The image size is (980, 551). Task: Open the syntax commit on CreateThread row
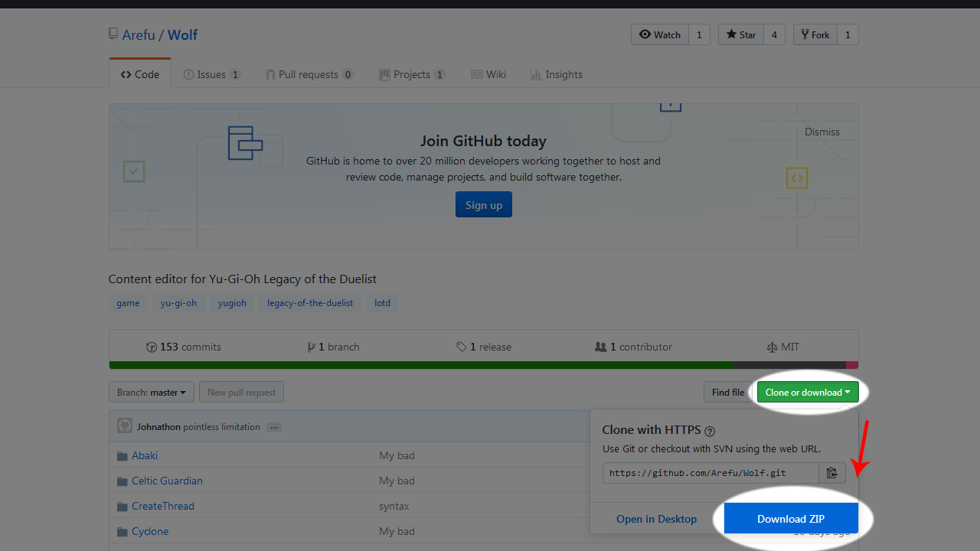pyautogui.click(x=394, y=506)
